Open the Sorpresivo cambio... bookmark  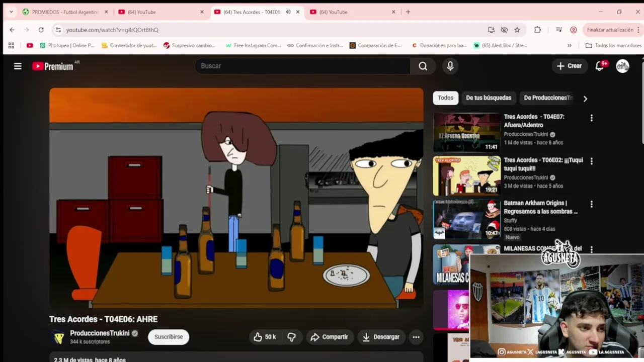pos(189,45)
